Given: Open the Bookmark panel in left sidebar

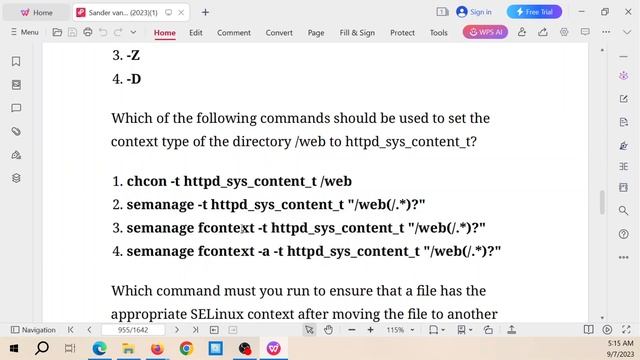Looking at the screenshot, I should pyautogui.click(x=16, y=61).
